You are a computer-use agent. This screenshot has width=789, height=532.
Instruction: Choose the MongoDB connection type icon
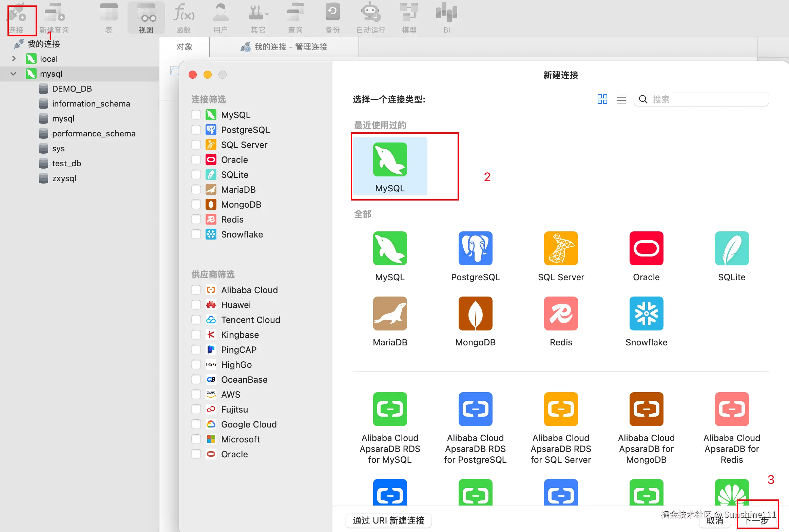[x=475, y=314]
